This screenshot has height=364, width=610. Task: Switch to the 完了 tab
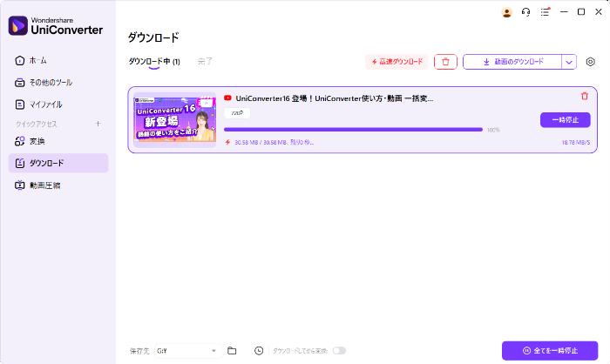tap(205, 62)
